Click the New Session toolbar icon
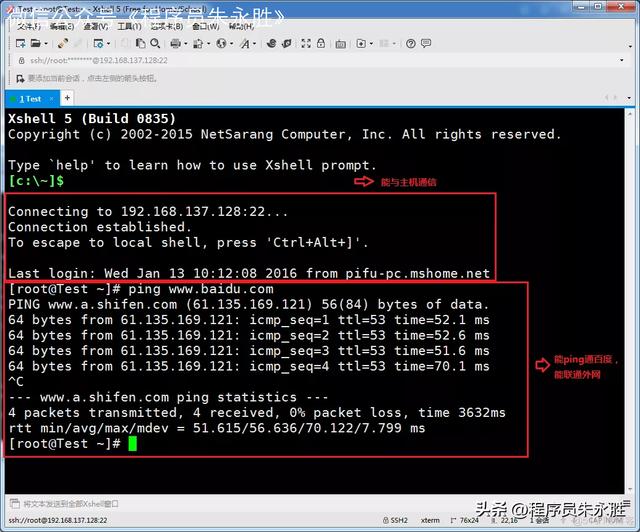Viewport: 640px width, 532px height. click(x=20, y=43)
